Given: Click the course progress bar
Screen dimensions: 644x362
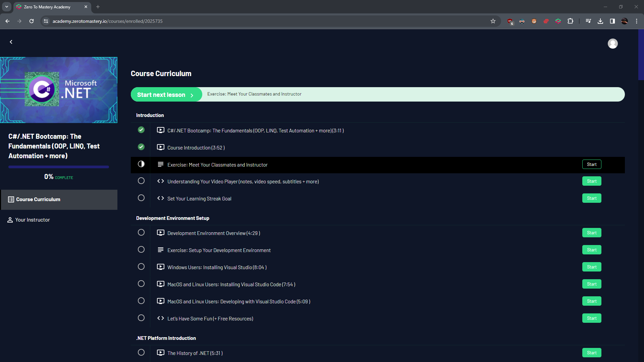Looking at the screenshot, I should (x=59, y=167).
